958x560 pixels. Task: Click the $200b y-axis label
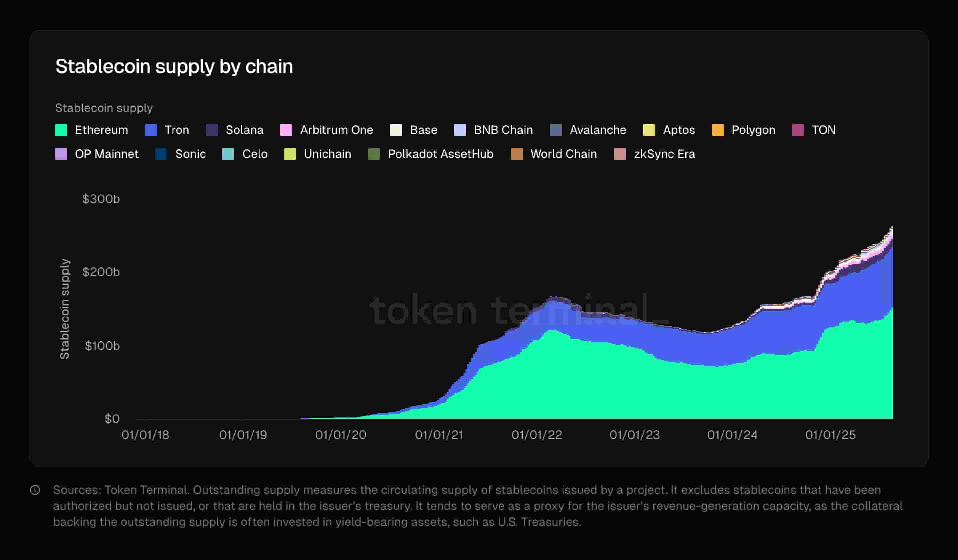tap(101, 272)
